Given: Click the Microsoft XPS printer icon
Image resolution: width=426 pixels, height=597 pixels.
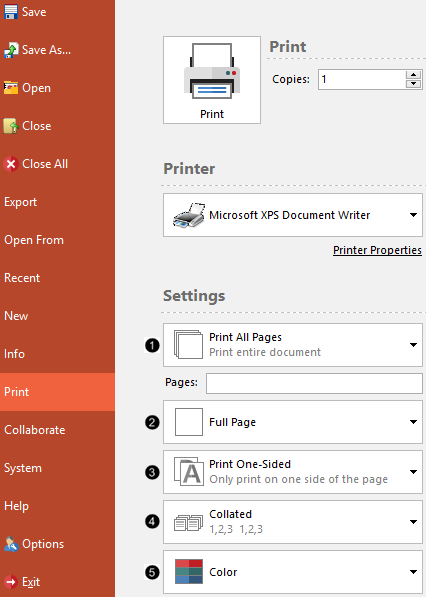Looking at the screenshot, I should tap(189, 215).
